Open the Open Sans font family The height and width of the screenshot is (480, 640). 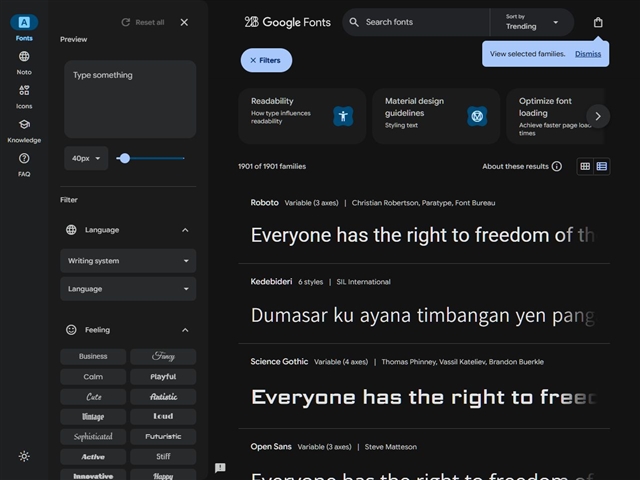tap(271, 447)
